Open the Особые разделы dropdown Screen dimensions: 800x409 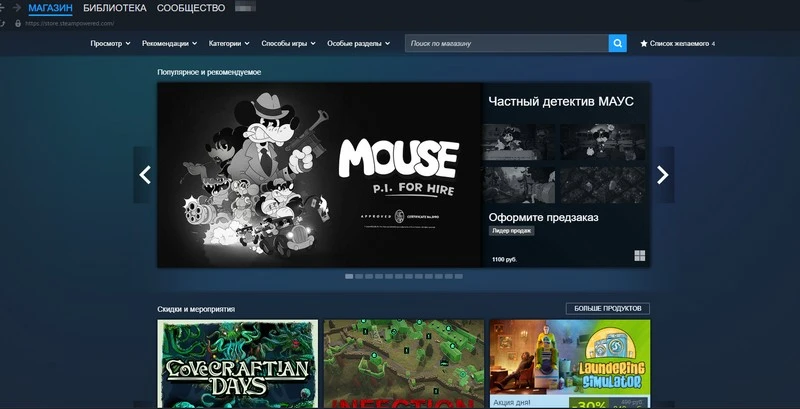pyautogui.click(x=359, y=44)
